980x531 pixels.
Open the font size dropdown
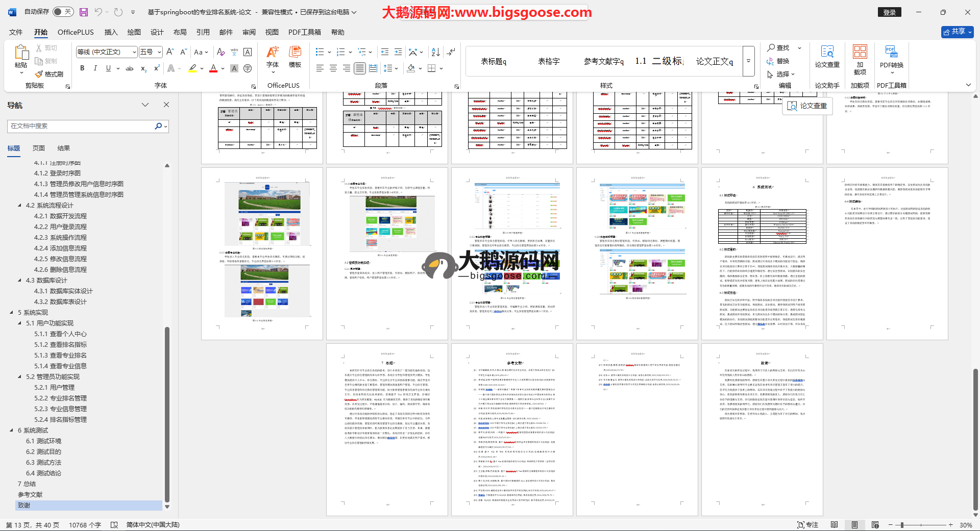159,52
